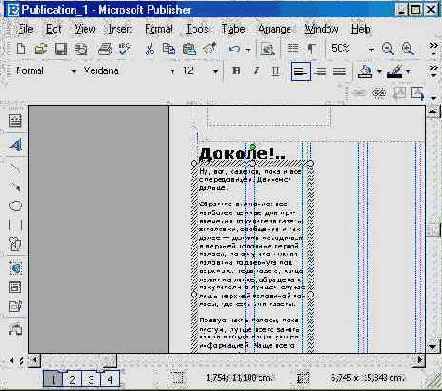Select the WordArt tool
The width and height of the screenshot is (442, 391).
tap(15, 145)
